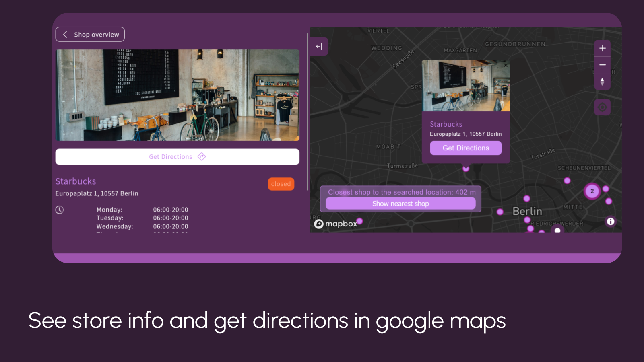
Task: Click the directions arrow icon beside Get Directions
Action: (202, 157)
